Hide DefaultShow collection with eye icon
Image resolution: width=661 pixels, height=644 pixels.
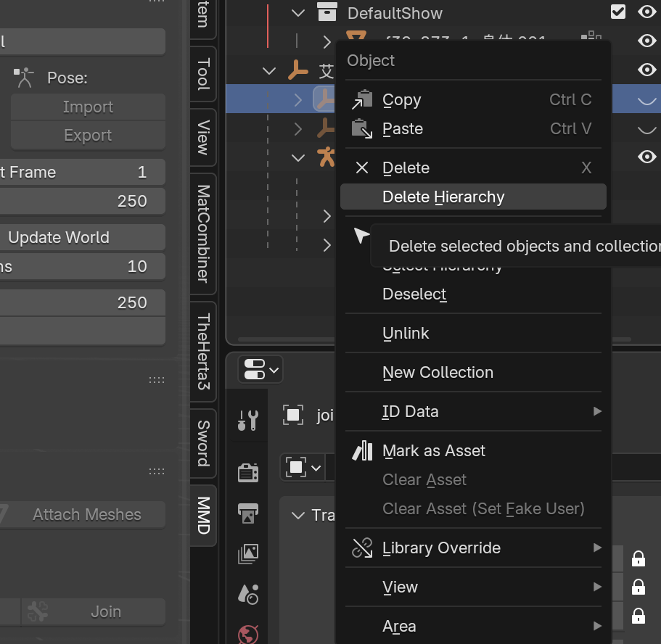(646, 12)
